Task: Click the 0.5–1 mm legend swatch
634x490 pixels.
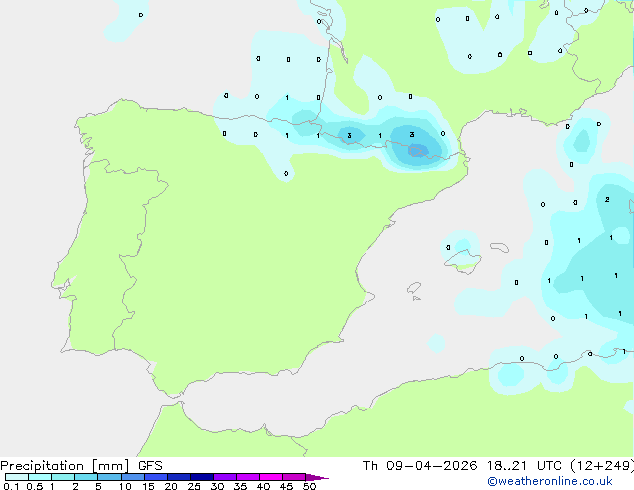Action: pyautogui.click(x=40, y=477)
